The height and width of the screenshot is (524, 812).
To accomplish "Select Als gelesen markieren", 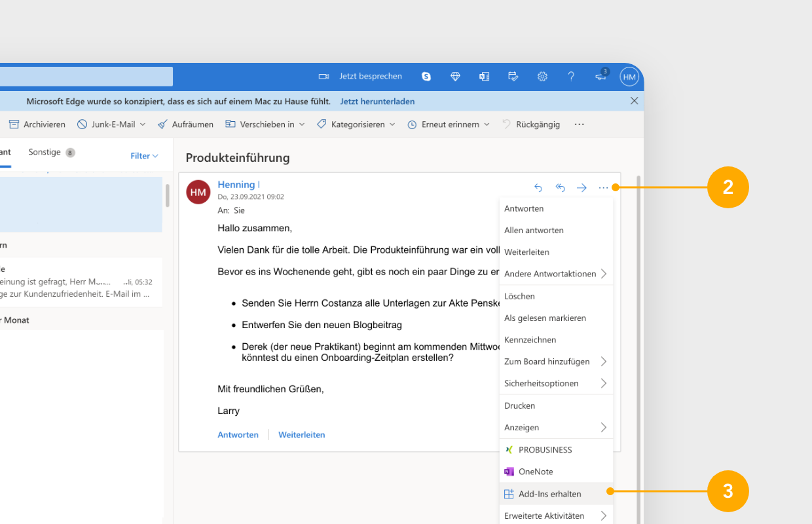I will 556,318.
